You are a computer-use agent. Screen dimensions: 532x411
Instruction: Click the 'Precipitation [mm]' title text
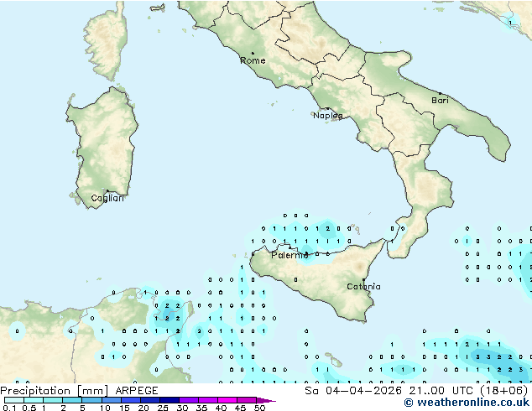tap(54, 391)
